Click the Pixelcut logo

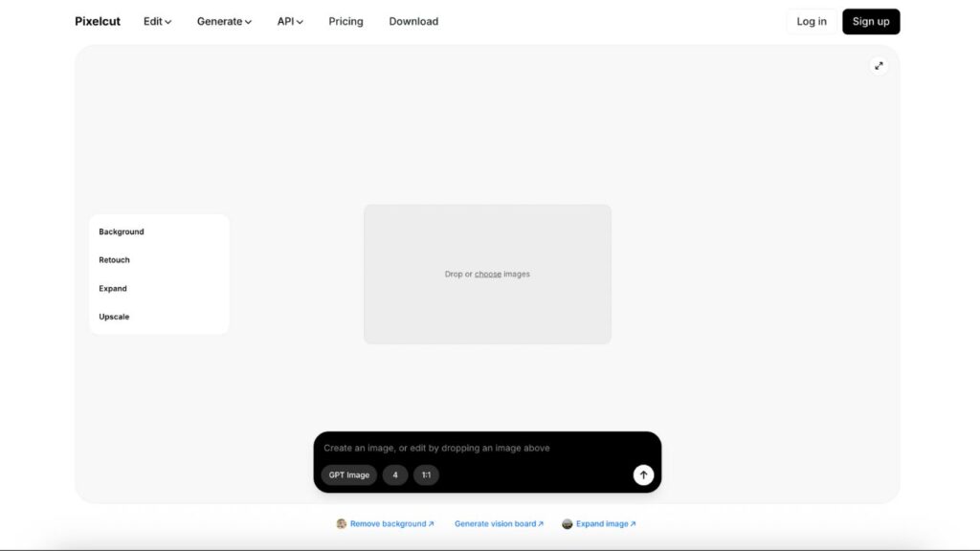point(98,21)
